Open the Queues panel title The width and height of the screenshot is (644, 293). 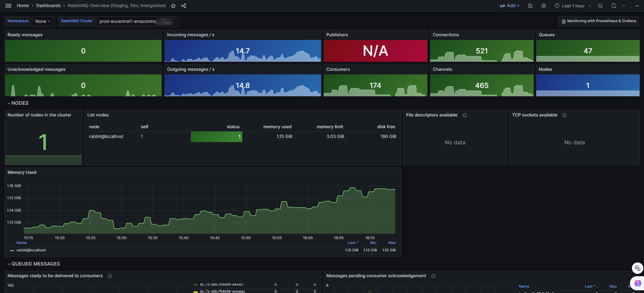pos(547,35)
